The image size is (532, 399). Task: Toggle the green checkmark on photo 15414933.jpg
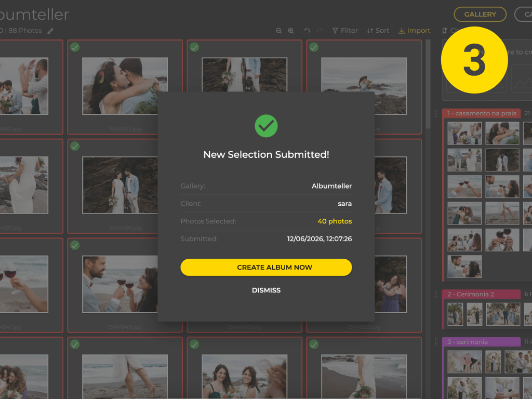(75, 47)
